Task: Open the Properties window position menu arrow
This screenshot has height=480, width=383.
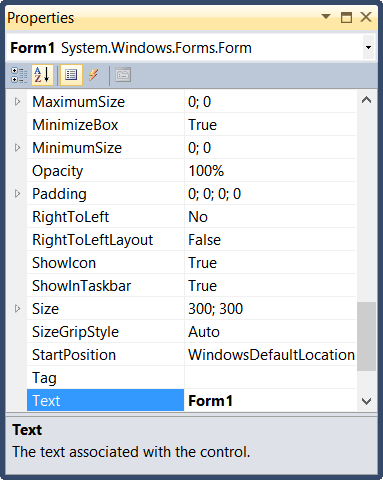Action: (326, 16)
